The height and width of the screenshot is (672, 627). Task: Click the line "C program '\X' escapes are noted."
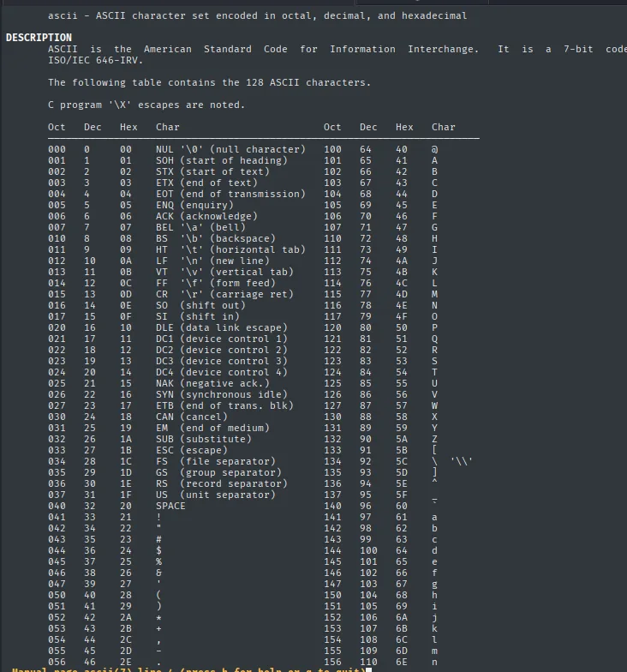pos(146,105)
